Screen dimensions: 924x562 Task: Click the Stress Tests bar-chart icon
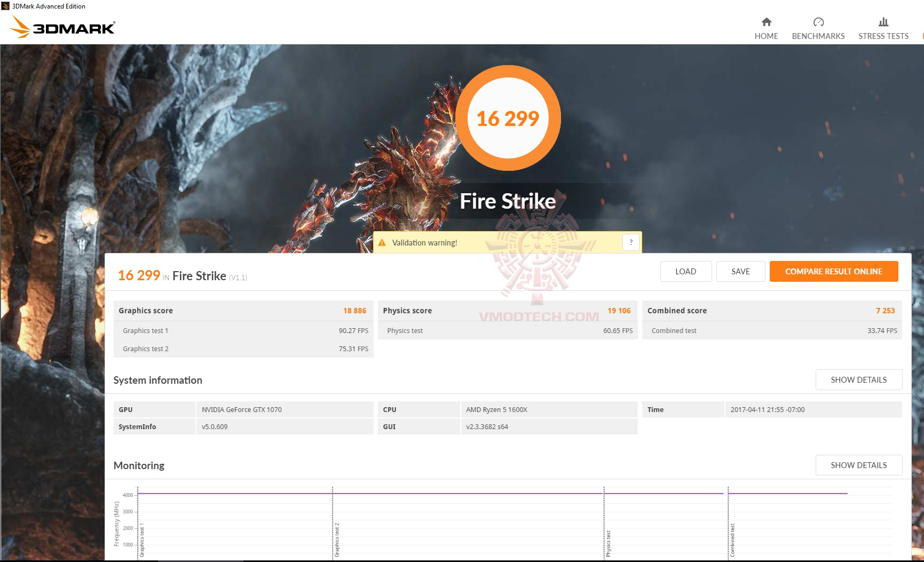tap(883, 22)
